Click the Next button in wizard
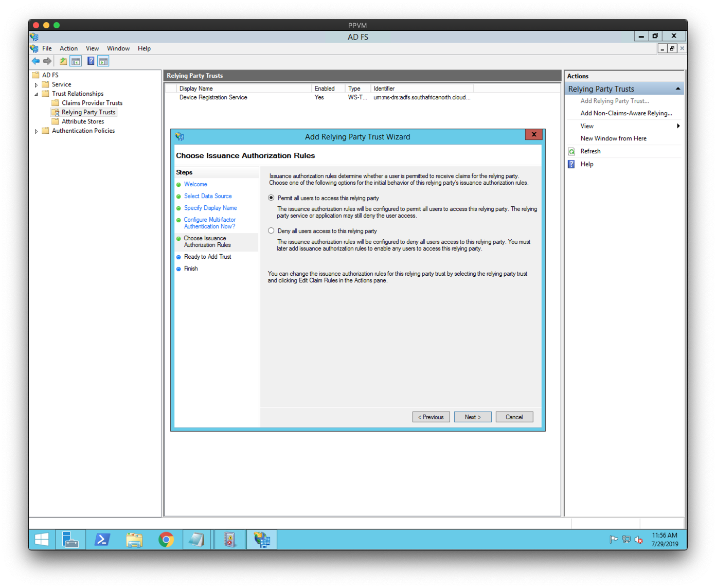This screenshot has height=588, width=716. [473, 417]
